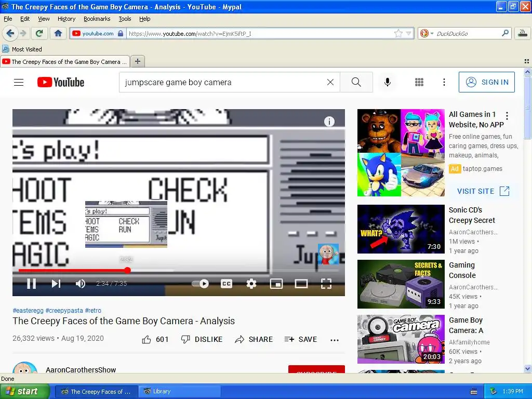This screenshot has width=532, height=399.
Task: Click the #creepypasta hashtag link
Action: pos(64,310)
